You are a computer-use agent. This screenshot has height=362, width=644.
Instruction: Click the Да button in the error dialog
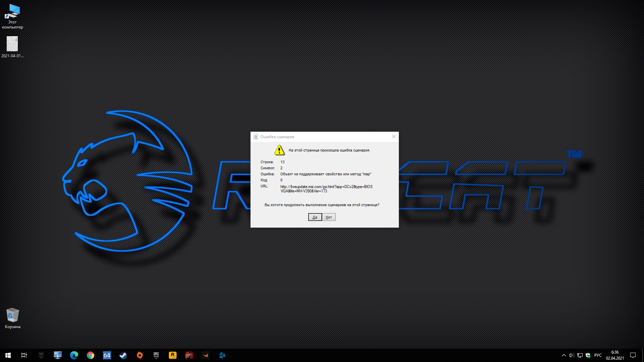pyautogui.click(x=315, y=217)
